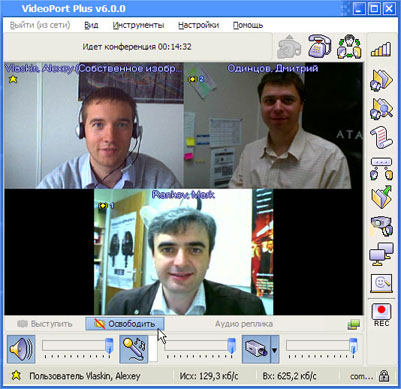Select the Vlaskin, Alexey video pane

tap(94, 125)
